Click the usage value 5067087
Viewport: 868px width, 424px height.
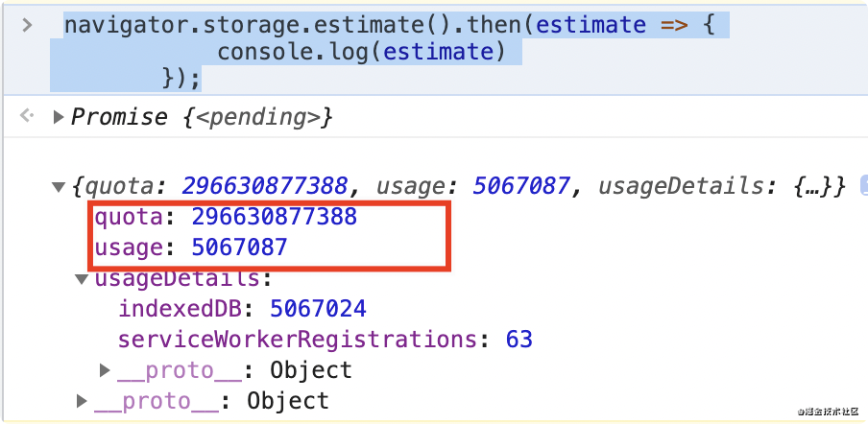(239, 247)
